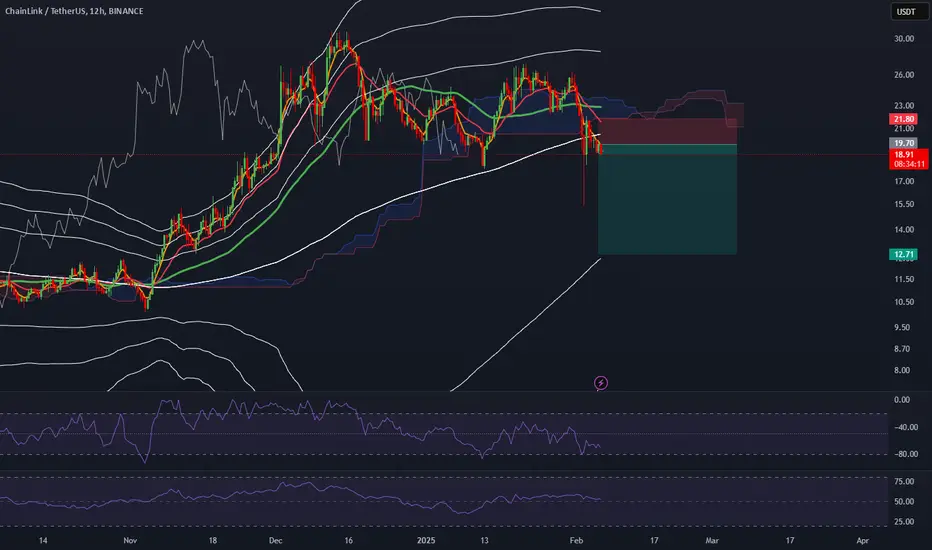Image resolution: width=932 pixels, height=550 pixels.
Task: Click the 15.50 price axis tick
Action: point(904,204)
